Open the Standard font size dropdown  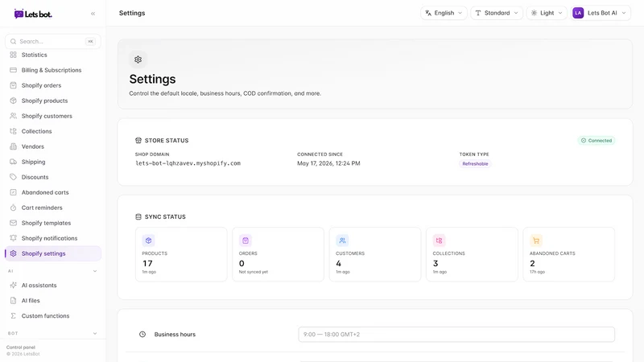point(497,13)
